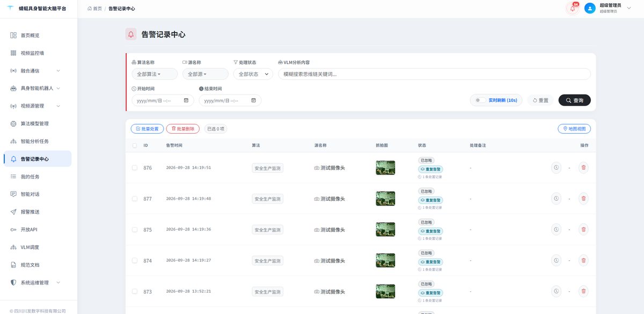This screenshot has height=314, width=644.
Task: Click the 批量删除 button
Action: click(x=183, y=129)
